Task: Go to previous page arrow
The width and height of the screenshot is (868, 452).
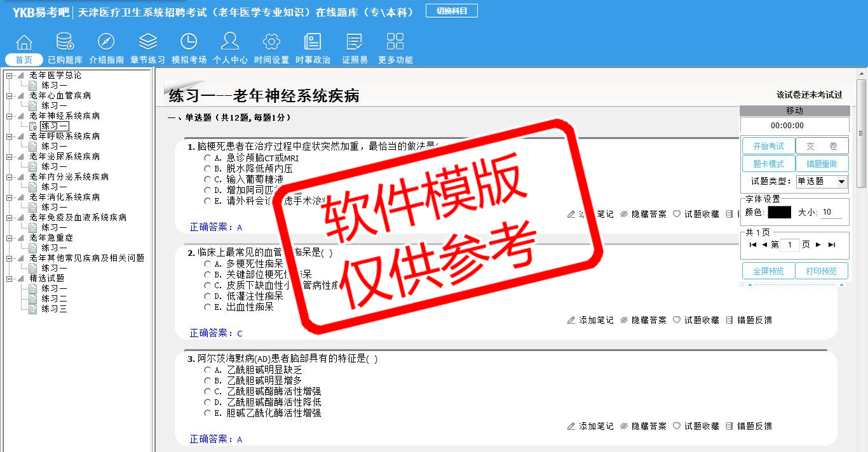Action: point(764,244)
